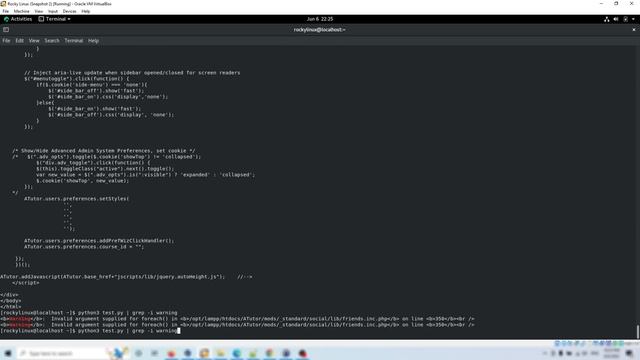This screenshot has width=640, height=360.
Task: Open the Windows Start menu
Action: (8, 353)
